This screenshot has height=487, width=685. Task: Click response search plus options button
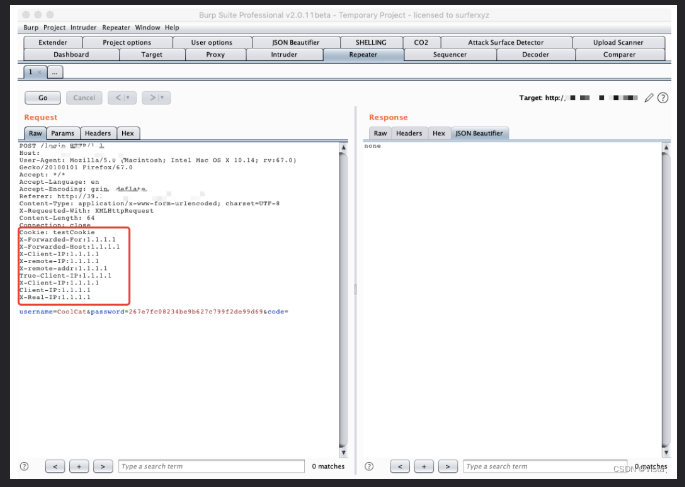424,466
